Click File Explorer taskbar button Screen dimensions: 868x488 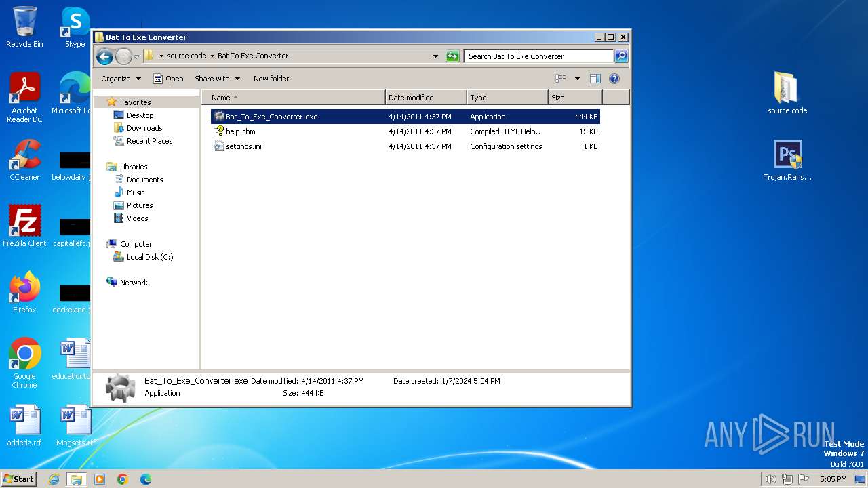point(77,479)
